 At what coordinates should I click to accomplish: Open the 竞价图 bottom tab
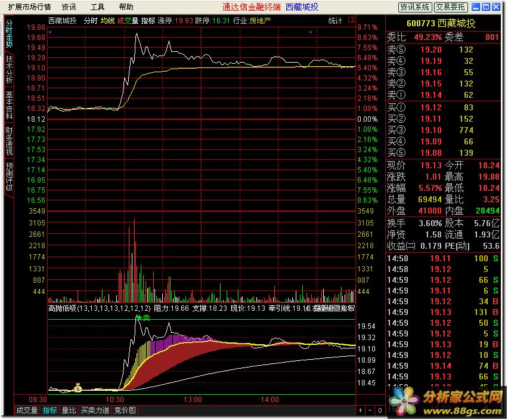(x=125, y=410)
